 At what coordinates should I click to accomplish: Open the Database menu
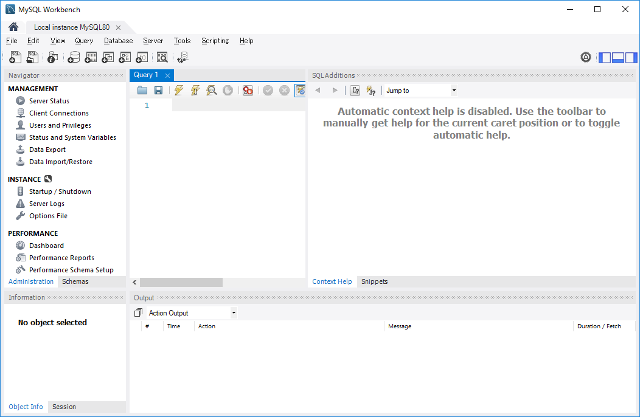pyautogui.click(x=118, y=41)
